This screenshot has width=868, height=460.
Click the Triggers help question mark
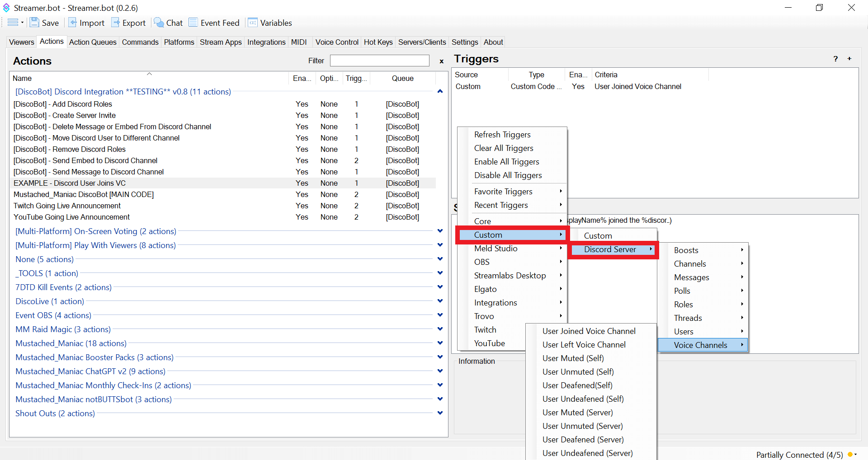[x=835, y=59]
